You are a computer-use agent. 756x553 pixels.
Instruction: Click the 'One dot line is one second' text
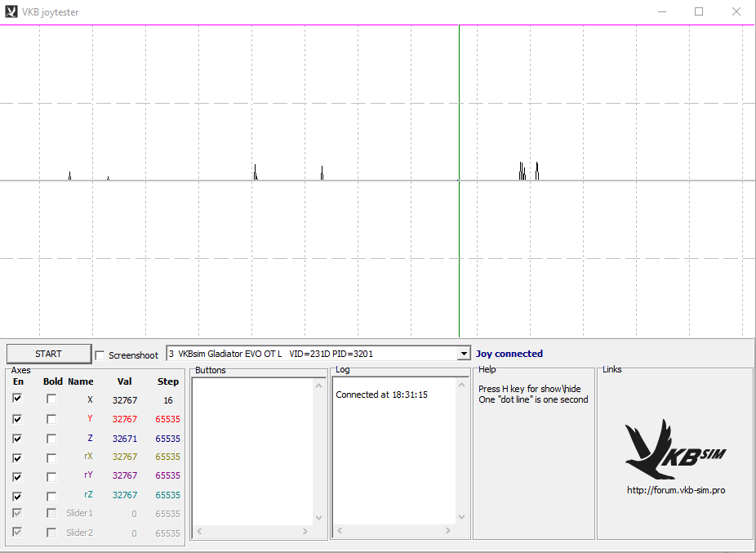533,399
